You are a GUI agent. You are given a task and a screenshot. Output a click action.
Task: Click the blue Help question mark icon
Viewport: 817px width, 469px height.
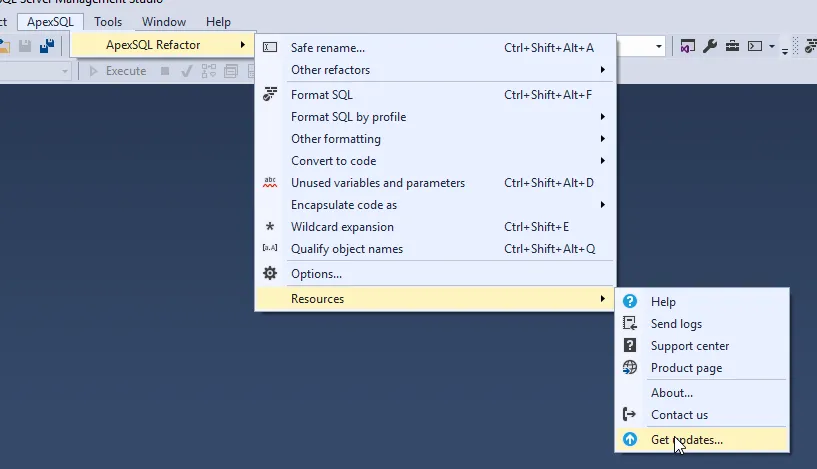630,301
